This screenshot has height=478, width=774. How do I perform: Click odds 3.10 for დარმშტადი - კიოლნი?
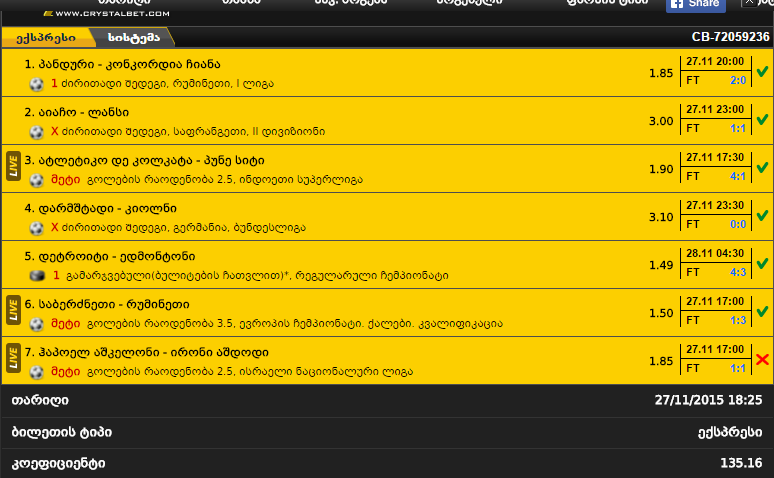[x=661, y=217]
